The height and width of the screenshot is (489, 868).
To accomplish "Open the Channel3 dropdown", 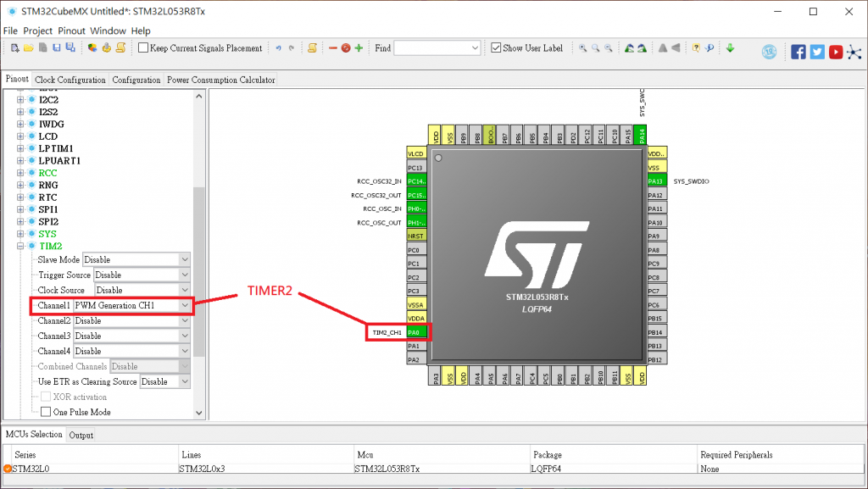I will [131, 336].
